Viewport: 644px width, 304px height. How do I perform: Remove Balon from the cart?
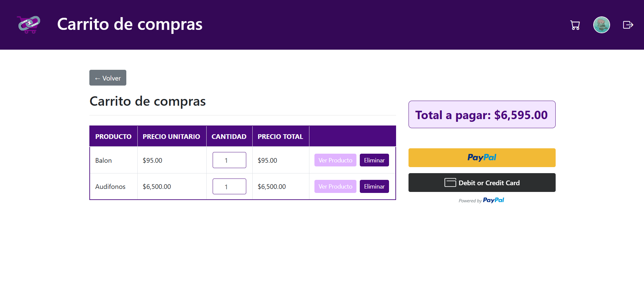click(x=374, y=160)
